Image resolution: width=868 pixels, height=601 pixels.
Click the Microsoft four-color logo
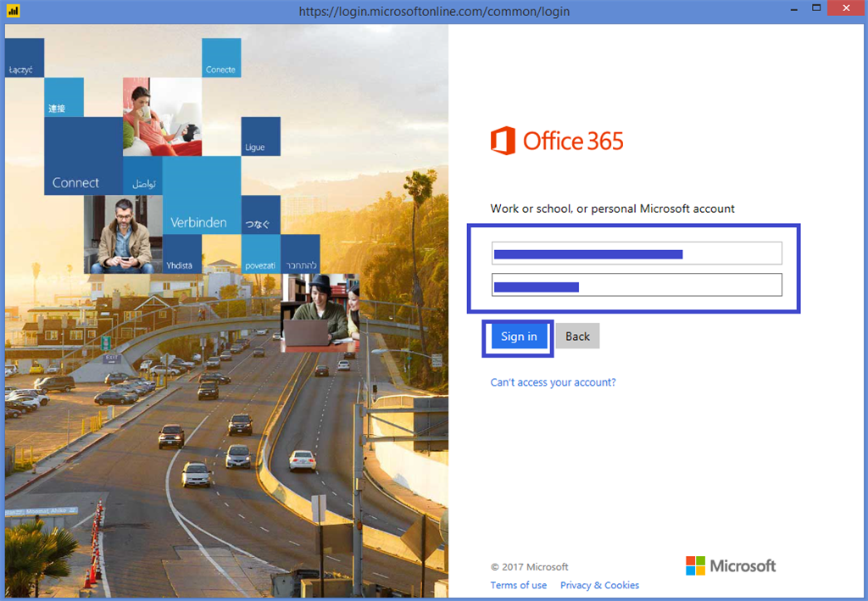695,565
